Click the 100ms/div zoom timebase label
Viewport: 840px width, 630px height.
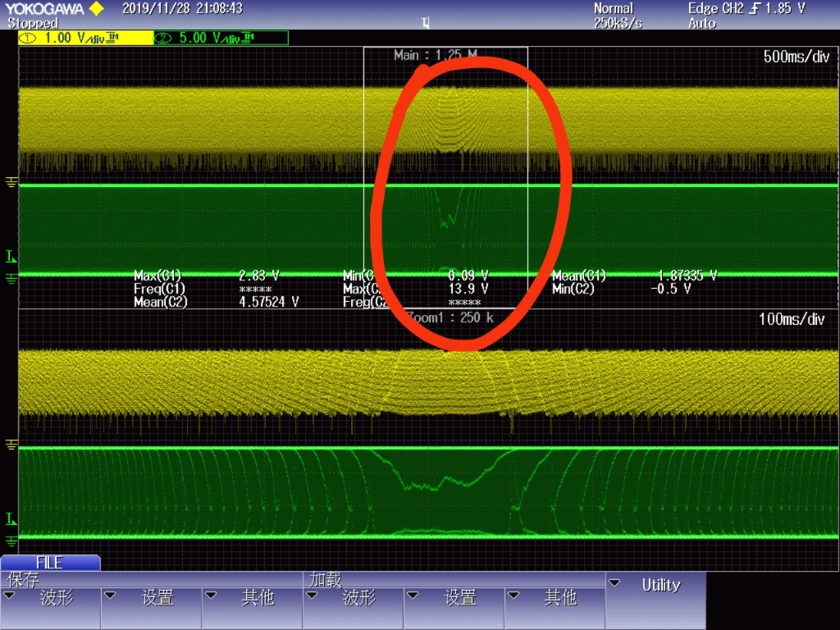(x=792, y=319)
